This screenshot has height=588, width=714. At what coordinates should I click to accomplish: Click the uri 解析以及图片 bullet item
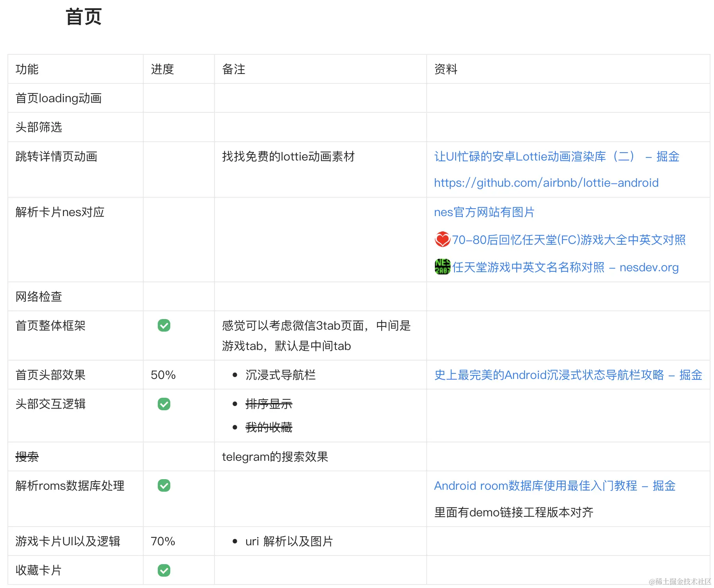tap(289, 541)
